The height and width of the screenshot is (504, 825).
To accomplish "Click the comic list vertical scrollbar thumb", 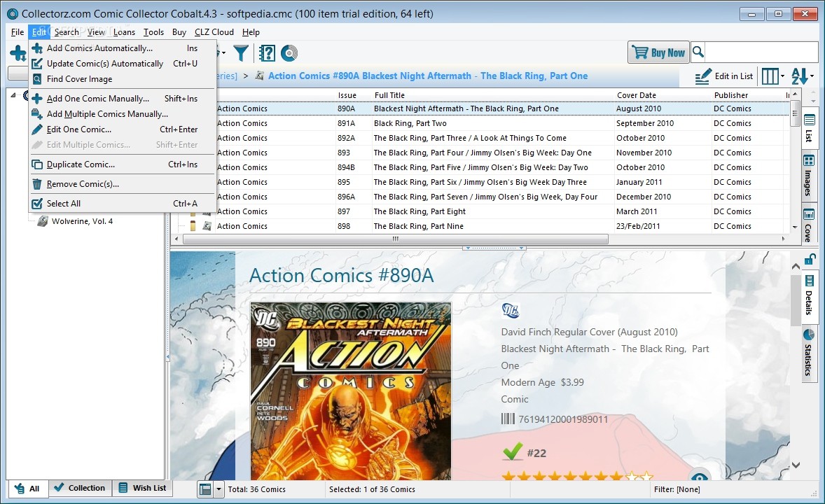I will [794, 114].
